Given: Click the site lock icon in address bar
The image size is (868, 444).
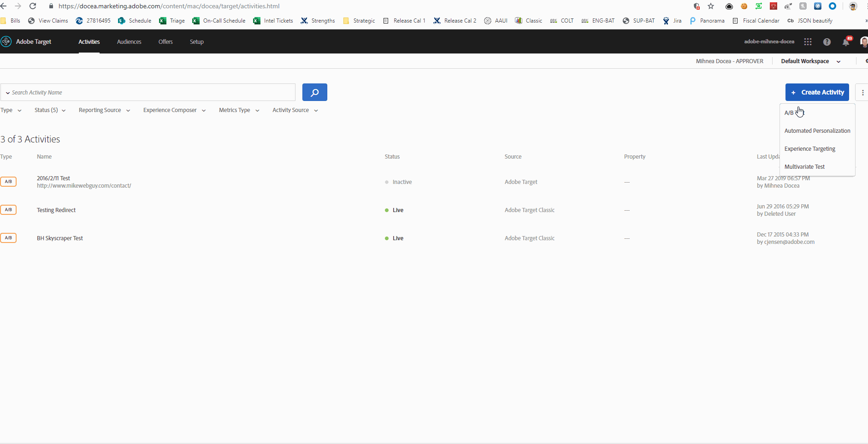Looking at the screenshot, I should coord(51,6).
